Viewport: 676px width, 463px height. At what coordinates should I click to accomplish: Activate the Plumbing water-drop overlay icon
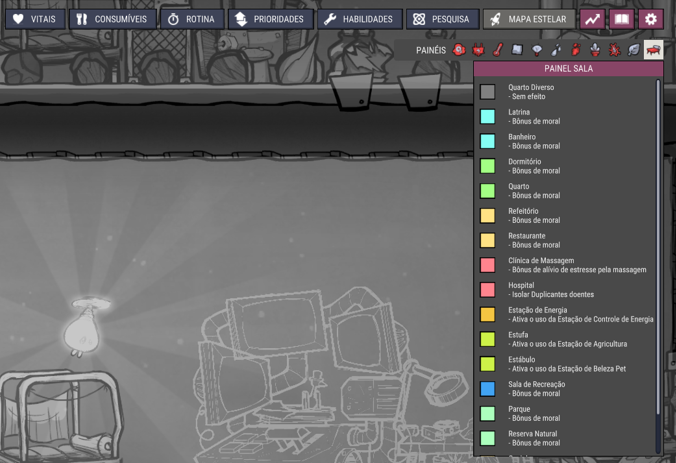556,50
